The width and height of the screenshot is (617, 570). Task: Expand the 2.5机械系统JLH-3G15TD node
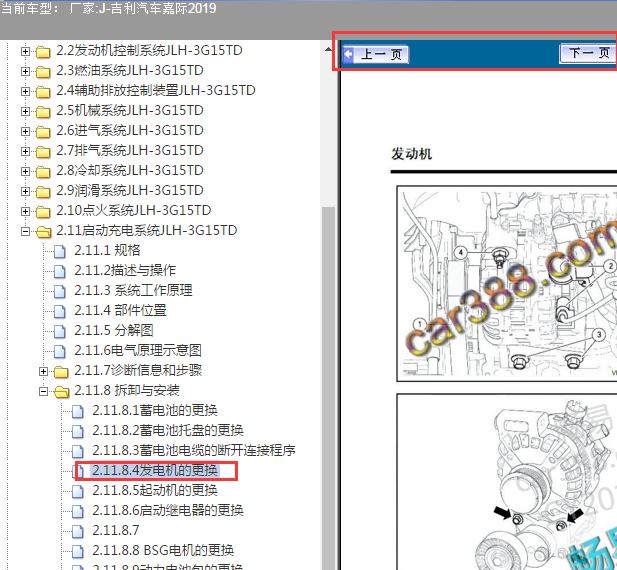tap(25, 111)
